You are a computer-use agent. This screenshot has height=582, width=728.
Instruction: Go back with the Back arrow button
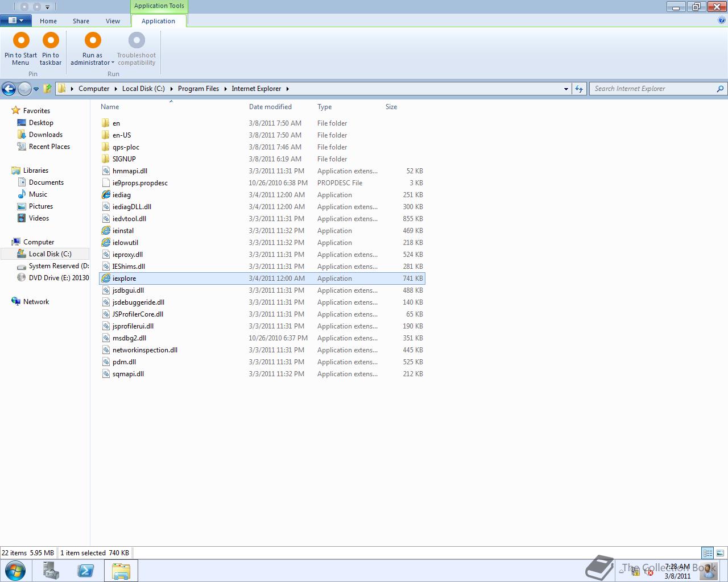click(x=9, y=89)
